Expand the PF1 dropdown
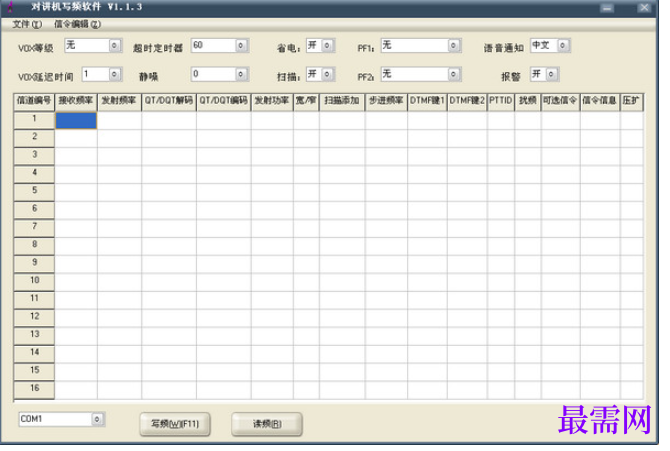The height and width of the screenshot is (451, 670). coord(453,45)
